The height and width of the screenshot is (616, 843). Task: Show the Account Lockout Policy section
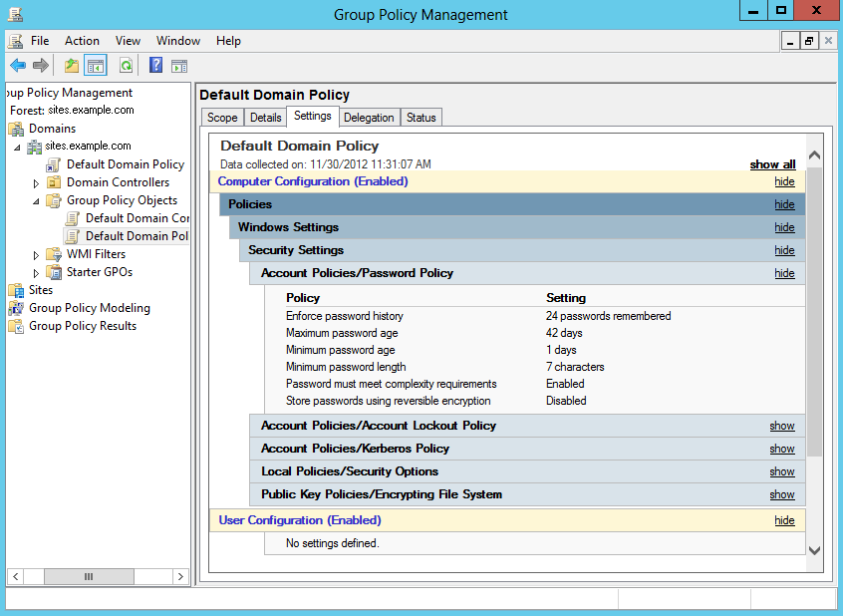[781, 426]
